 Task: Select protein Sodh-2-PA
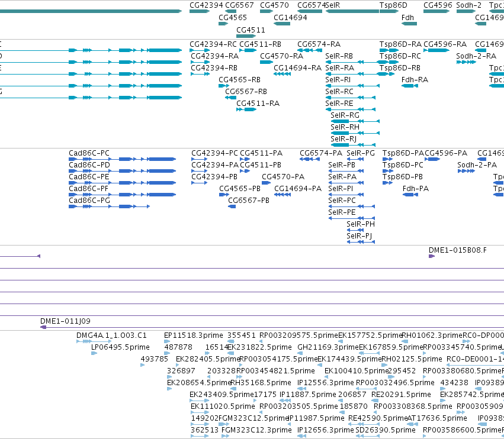(x=477, y=165)
